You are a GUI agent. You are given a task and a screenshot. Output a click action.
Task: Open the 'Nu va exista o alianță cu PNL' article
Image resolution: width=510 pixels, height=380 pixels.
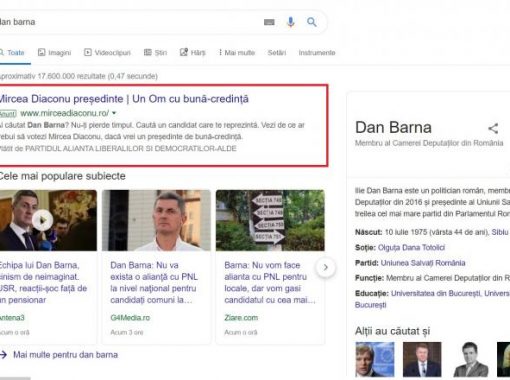(x=154, y=283)
